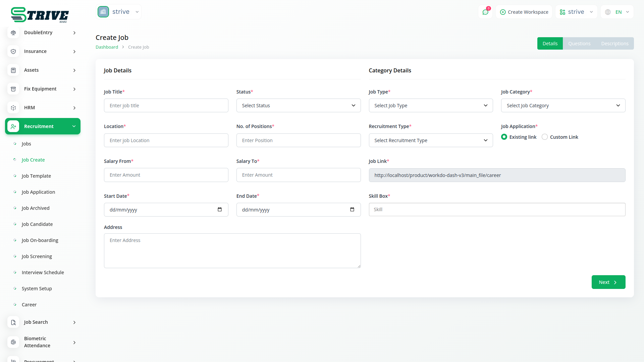Click the Biometric Attendance fingerprint icon
The width and height of the screenshot is (644, 362).
point(13,342)
